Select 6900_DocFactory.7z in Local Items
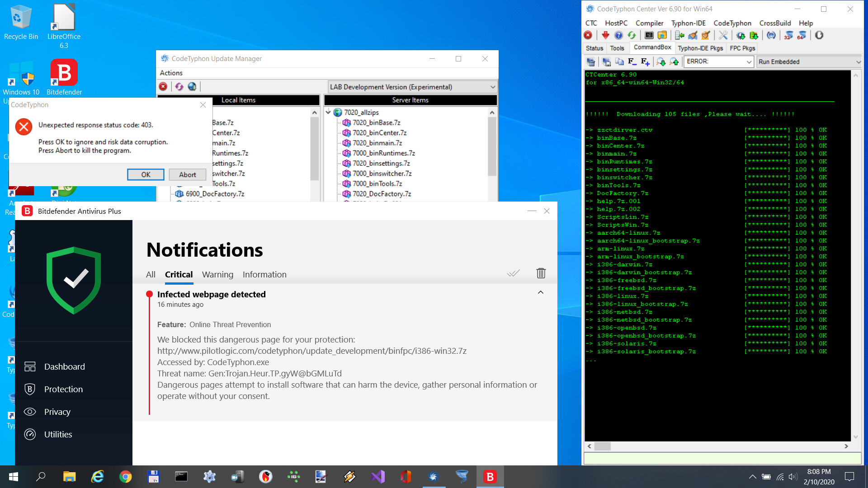Image resolution: width=868 pixels, height=488 pixels. coord(215,194)
